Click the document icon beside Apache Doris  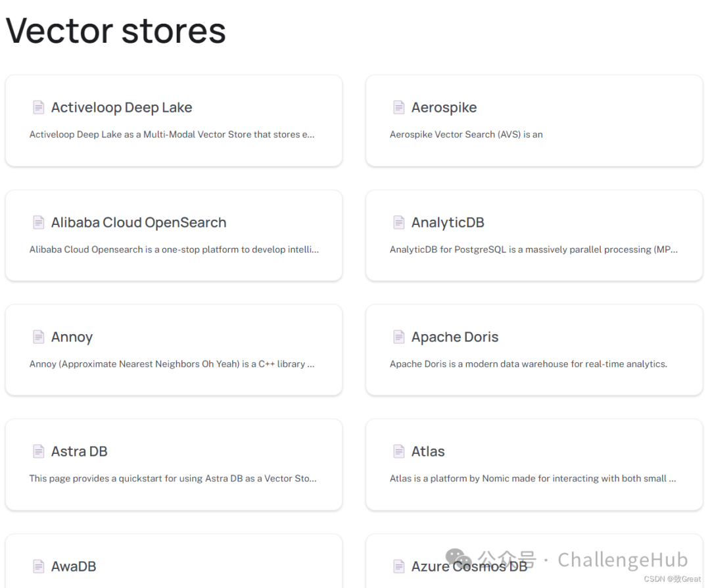click(399, 337)
